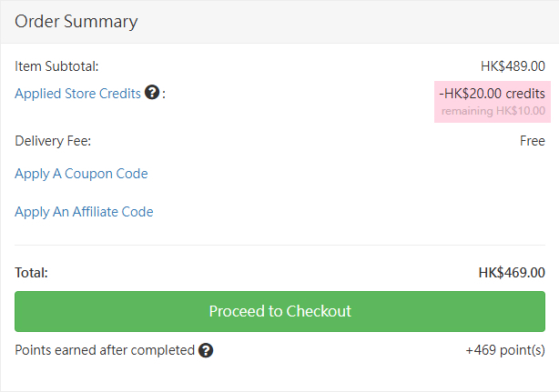Screen dimensions: 559x392
Task: Click the Order Summary heading text
Action: point(76,21)
